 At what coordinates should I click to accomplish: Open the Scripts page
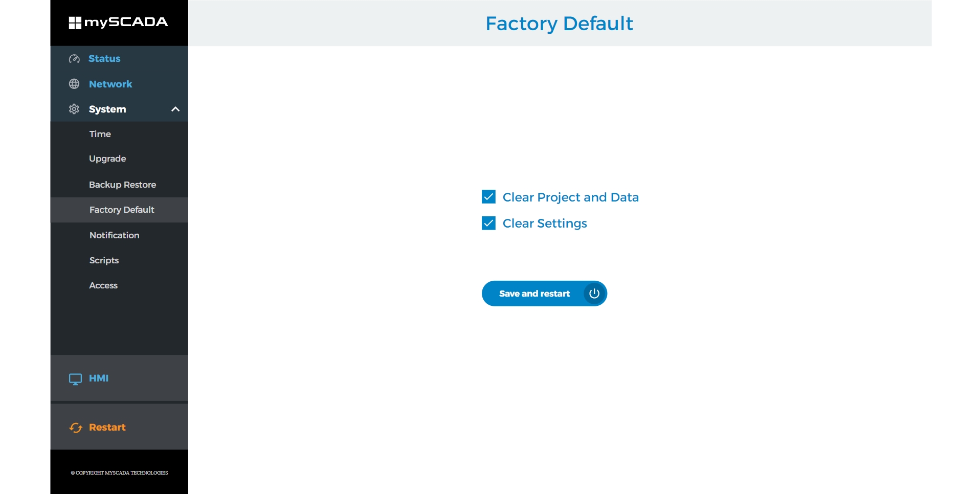[x=104, y=260]
